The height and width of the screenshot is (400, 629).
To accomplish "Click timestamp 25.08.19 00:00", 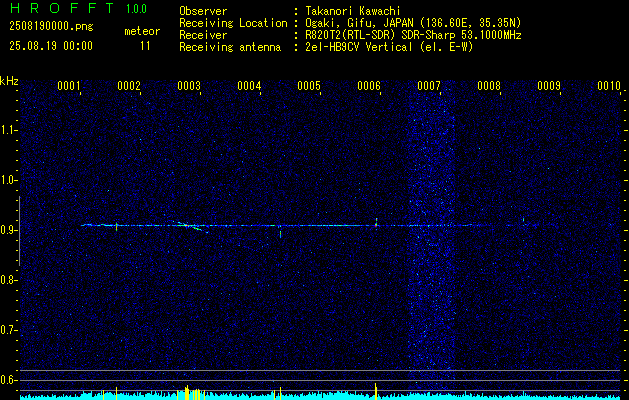I will click(51, 46).
